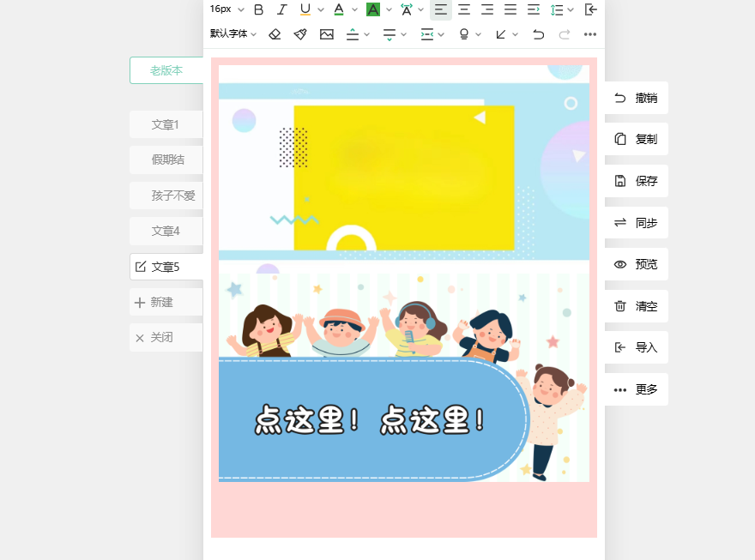755x560 pixels.
Task: Open the 更多 options
Action: 636,389
